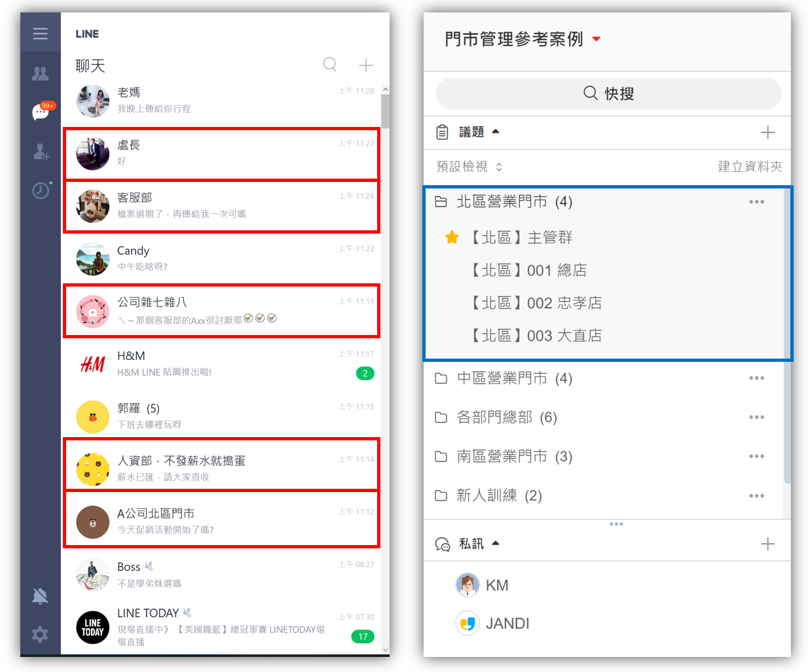Open the chat with 客服部
The image size is (808, 672).
click(x=221, y=206)
